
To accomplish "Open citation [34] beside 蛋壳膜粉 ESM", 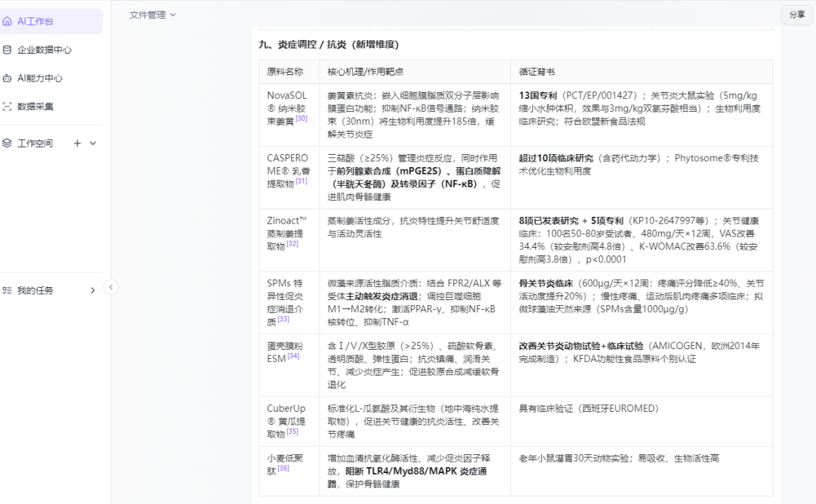I will pos(293,356).
